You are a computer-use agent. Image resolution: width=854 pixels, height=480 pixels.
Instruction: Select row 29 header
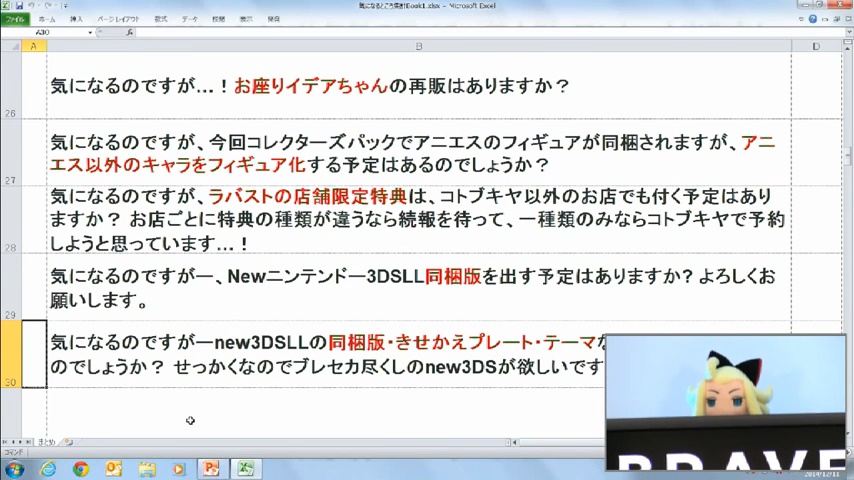coord(11,287)
